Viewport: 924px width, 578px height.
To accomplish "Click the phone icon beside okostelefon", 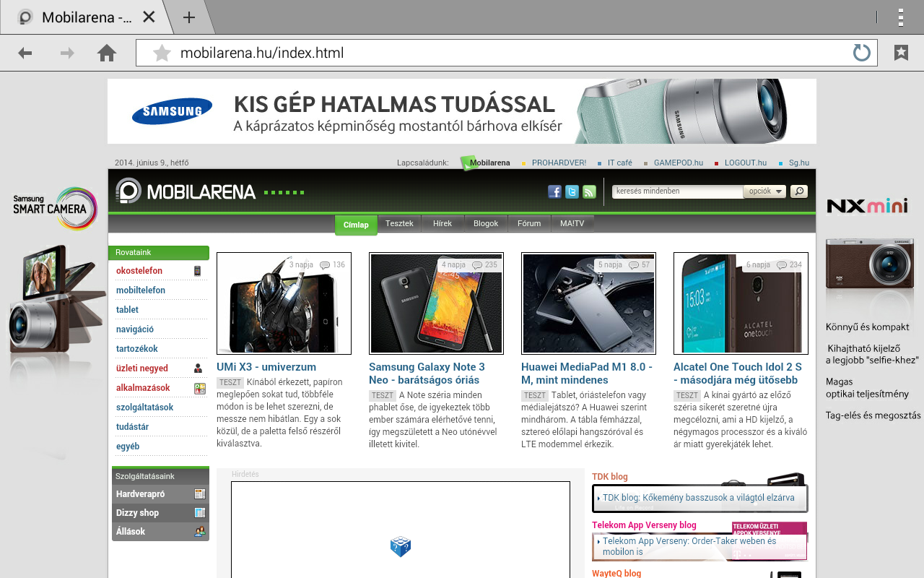I will [x=198, y=271].
